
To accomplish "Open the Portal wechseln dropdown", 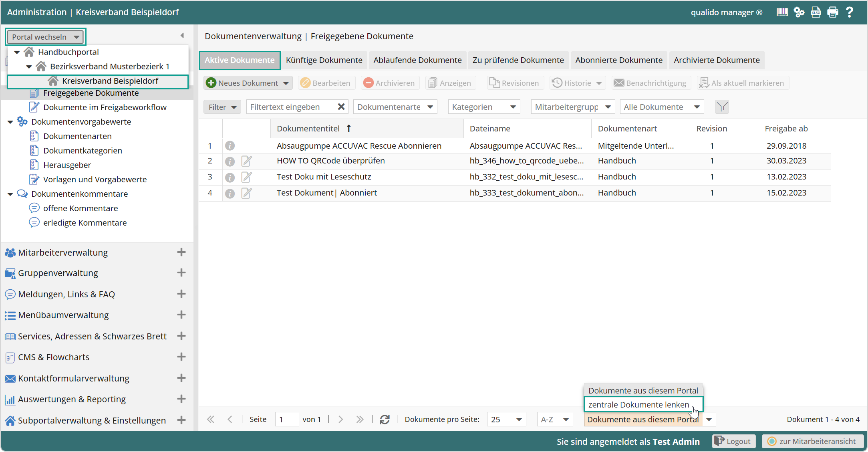I will [46, 37].
